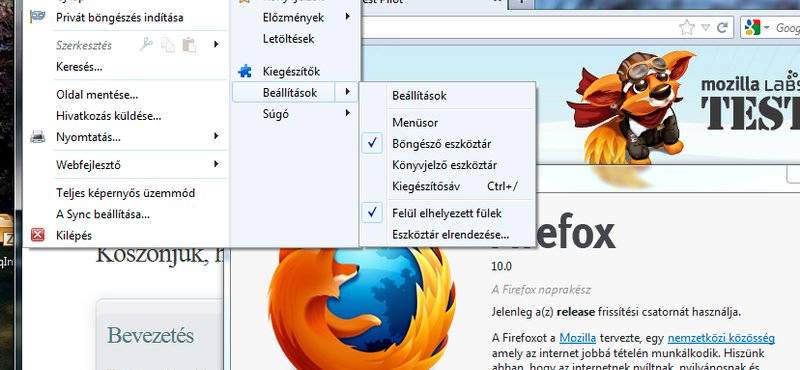Open Keresés... menu entry
The width and height of the screenshot is (800, 370).
click(79, 67)
